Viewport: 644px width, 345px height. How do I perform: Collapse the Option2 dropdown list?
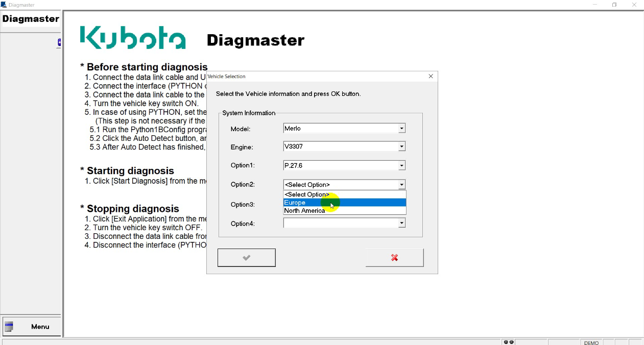pos(401,185)
